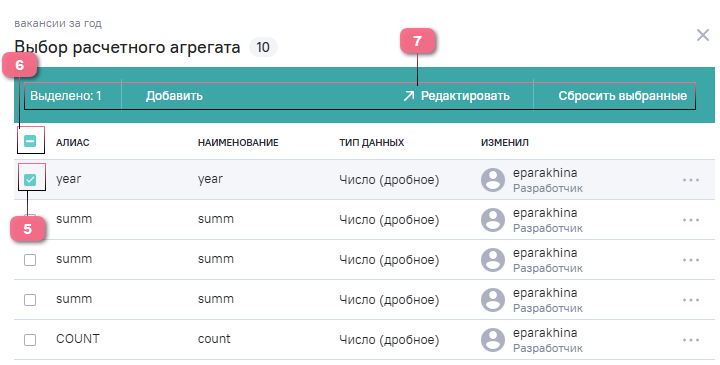The height and width of the screenshot is (365, 720).
Task: Check the COUNT row checkbox
Action: pos(30,340)
